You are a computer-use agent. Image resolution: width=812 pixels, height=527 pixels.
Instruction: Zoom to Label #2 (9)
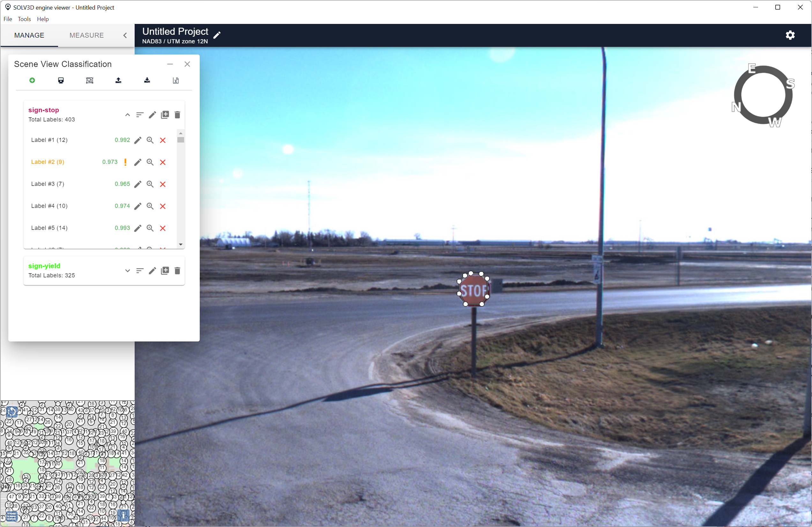[x=150, y=162]
